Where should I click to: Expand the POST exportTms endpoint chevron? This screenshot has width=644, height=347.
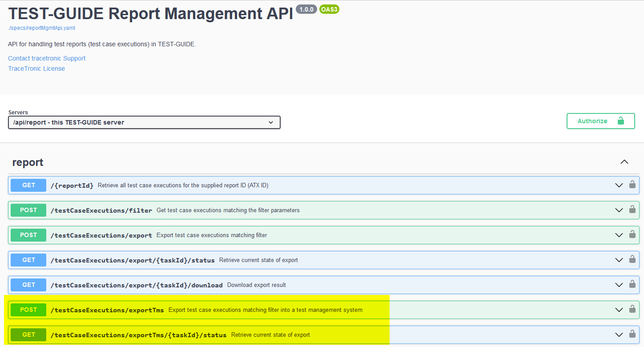tap(619, 310)
